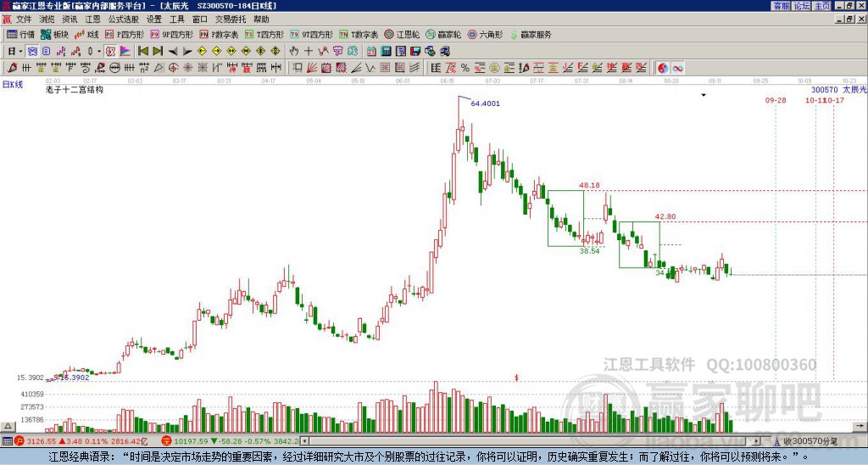Open the P数字表 tool
This screenshot has width=868, height=465.
click(220, 34)
